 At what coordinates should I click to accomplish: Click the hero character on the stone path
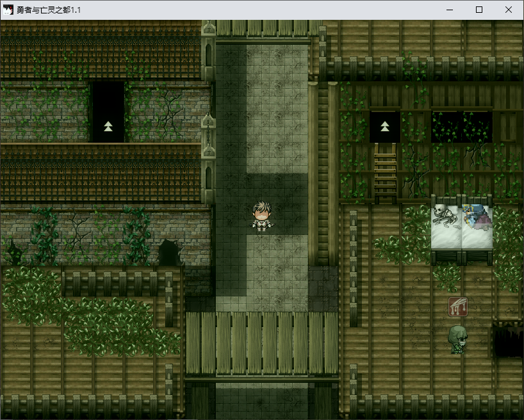pos(261,216)
